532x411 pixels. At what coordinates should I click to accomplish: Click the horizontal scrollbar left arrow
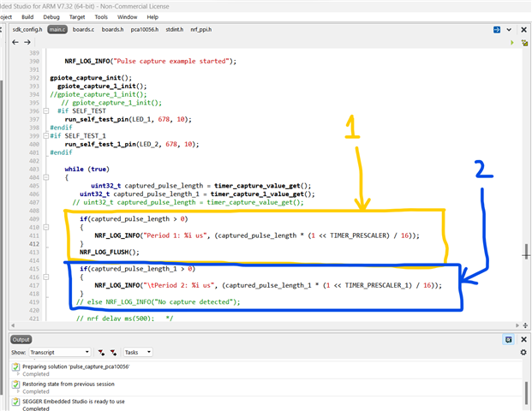pyautogui.click(x=13, y=325)
